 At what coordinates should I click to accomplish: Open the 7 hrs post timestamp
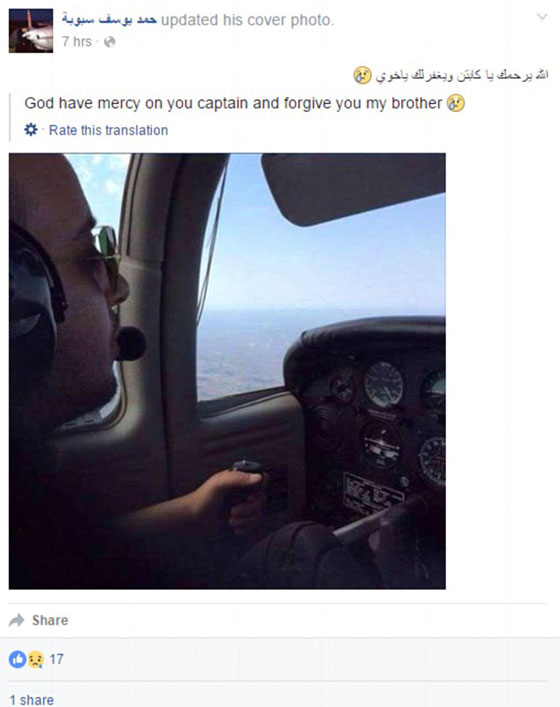point(77,42)
